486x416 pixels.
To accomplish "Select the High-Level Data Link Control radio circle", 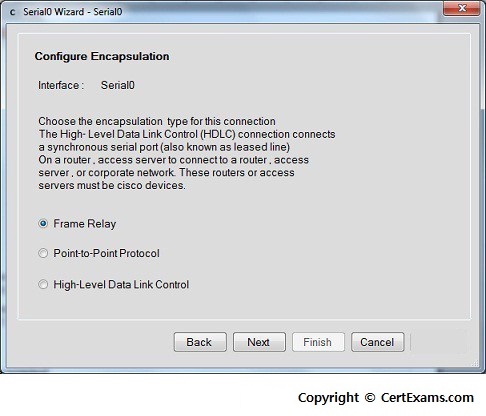I will (43, 284).
